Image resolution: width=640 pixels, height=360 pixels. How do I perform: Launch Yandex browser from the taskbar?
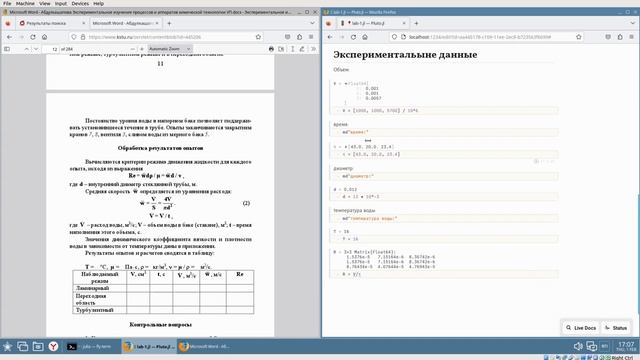[x=53, y=347]
